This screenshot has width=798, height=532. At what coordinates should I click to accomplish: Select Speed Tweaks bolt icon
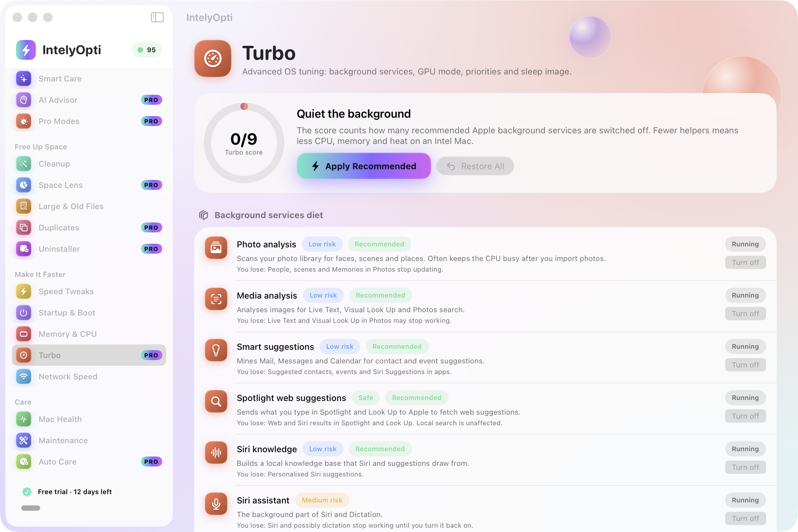tap(24, 292)
